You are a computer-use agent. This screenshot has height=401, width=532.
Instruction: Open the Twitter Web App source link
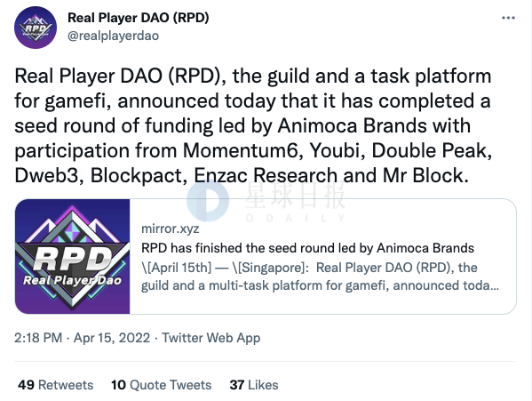click(211, 338)
